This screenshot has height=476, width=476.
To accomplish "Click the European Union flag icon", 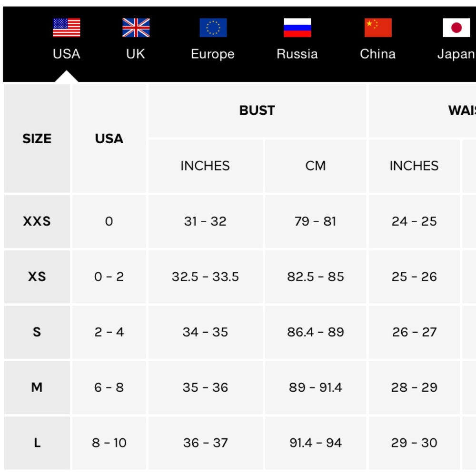I will click(x=213, y=28).
